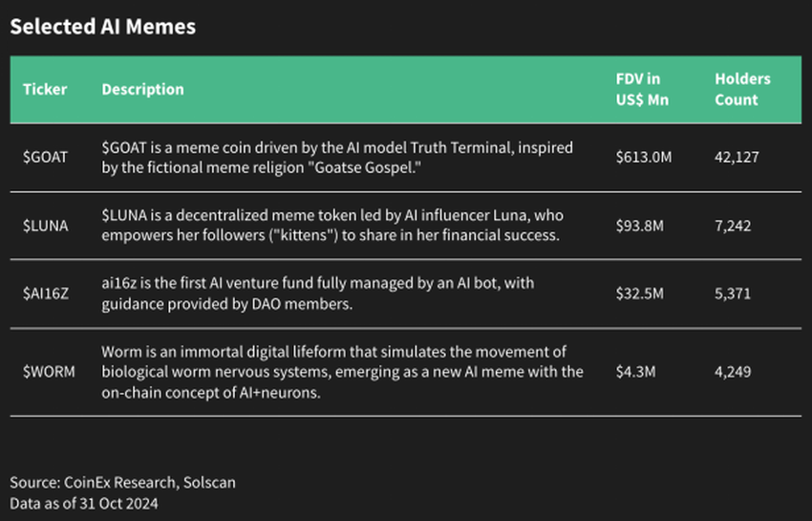The height and width of the screenshot is (521, 812).
Task: Click the $613.0M FDV value
Action: [644, 157]
